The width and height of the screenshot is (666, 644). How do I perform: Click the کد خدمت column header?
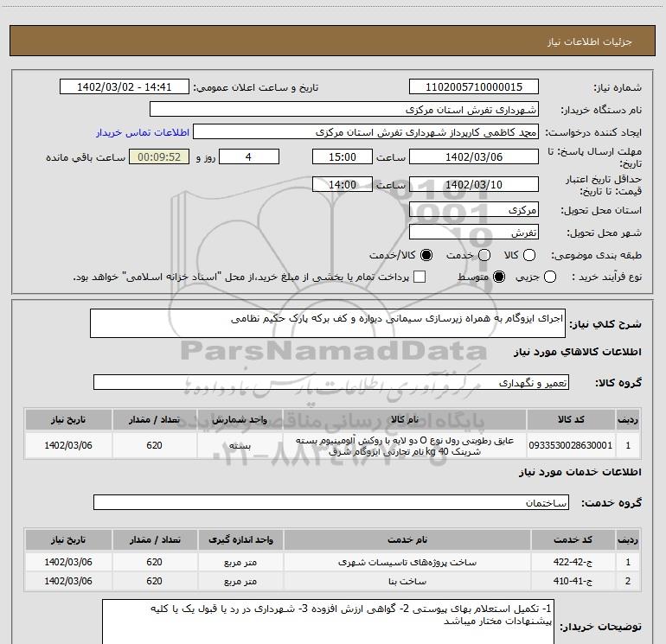click(x=573, y=539)
